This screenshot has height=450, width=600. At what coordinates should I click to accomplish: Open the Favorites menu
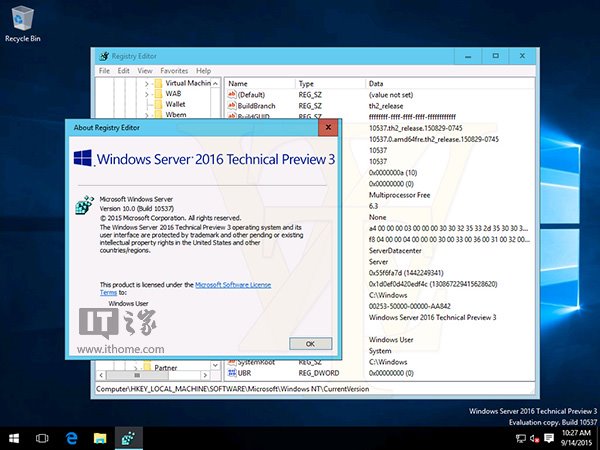click(174, 71)
